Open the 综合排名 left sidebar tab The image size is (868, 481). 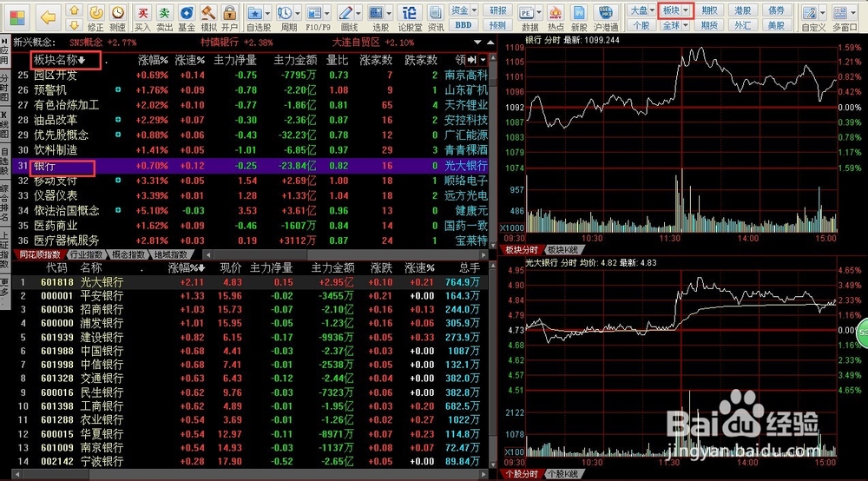[4, 203]
